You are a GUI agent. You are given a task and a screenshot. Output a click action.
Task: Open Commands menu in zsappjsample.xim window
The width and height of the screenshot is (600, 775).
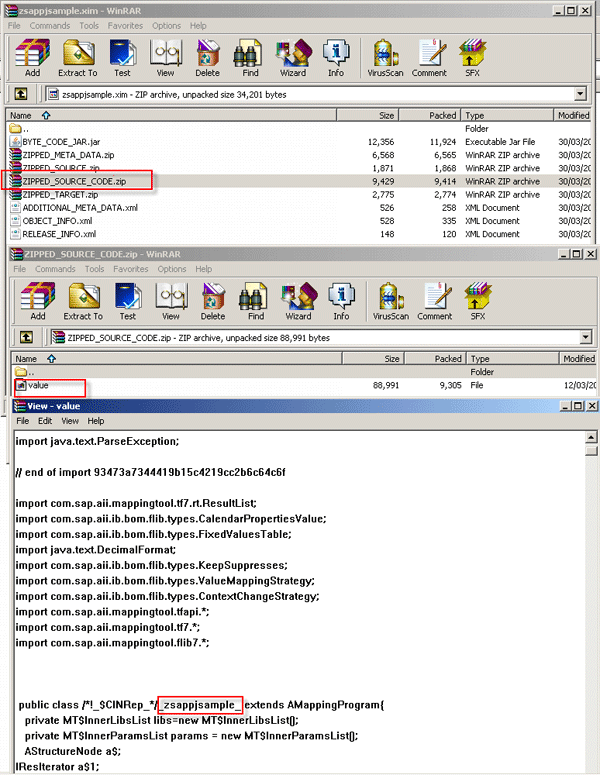point(50,25)
